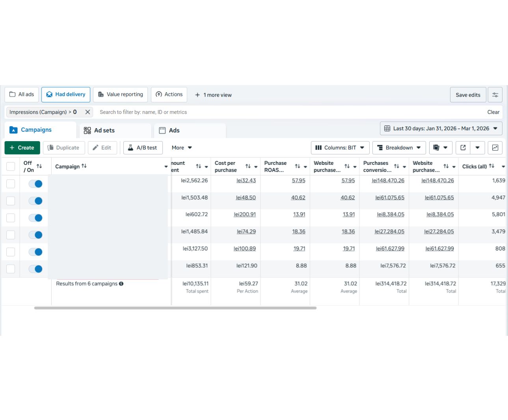Clear the search filters
The image size is (508, 420).
click(493, 112)
